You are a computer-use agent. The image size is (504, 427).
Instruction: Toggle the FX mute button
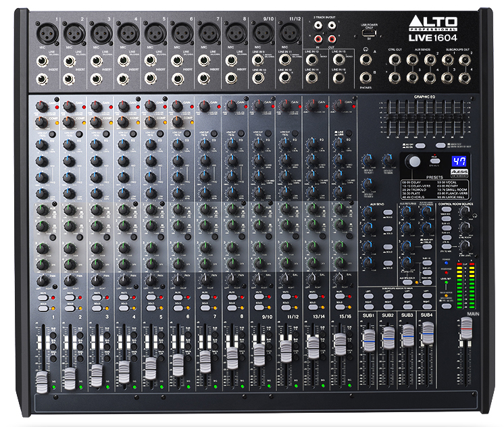pyautogui.click(x=435, y=161)
